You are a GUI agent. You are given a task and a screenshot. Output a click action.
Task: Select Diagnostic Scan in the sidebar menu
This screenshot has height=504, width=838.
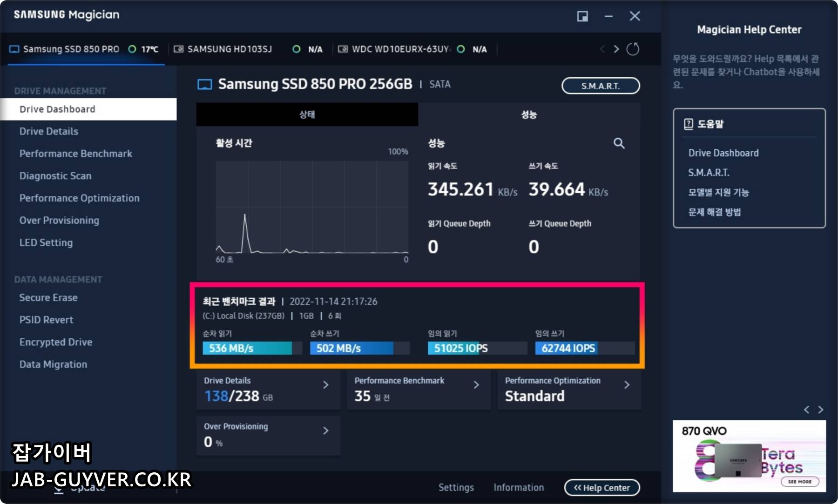[x=55, y=175]
